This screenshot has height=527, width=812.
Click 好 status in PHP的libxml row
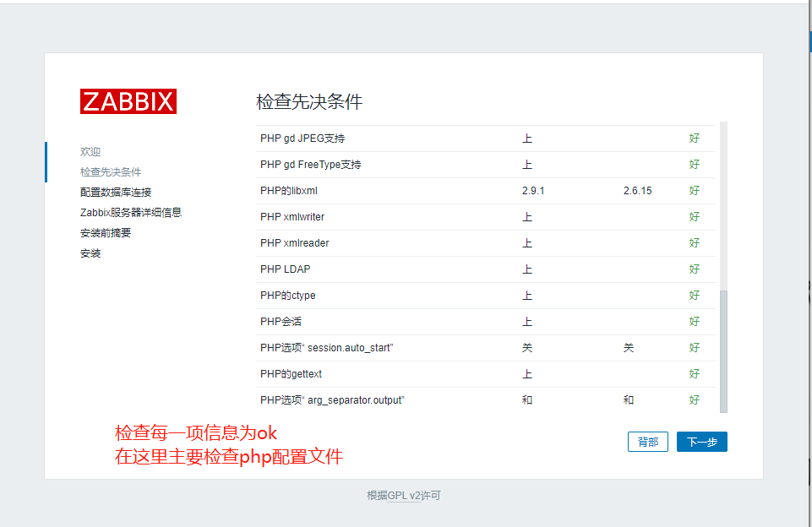(x=695, y=191)
